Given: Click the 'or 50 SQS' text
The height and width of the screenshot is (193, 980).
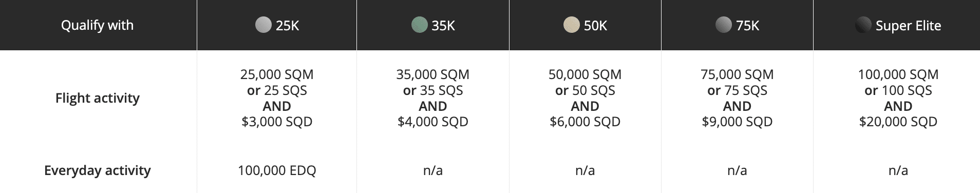Looking at the screenshot, I should (585, 90).
